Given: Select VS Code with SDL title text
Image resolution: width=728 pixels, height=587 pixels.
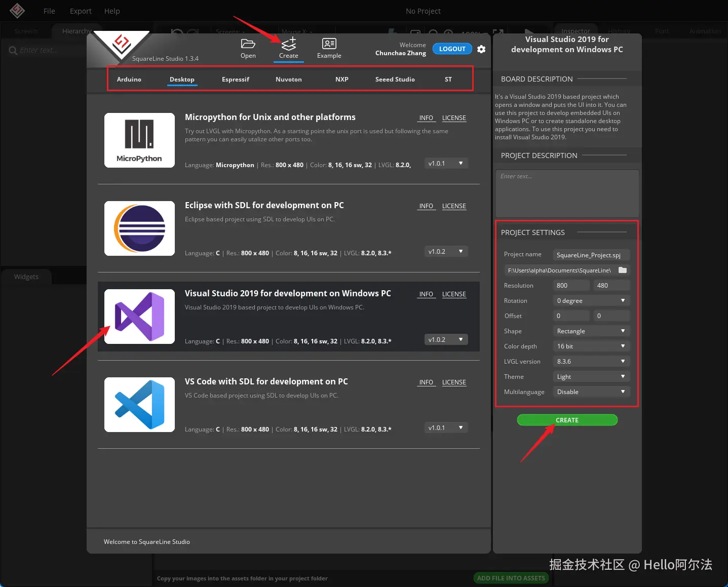Looking at the screenshot, I should (x=266, y=381).
